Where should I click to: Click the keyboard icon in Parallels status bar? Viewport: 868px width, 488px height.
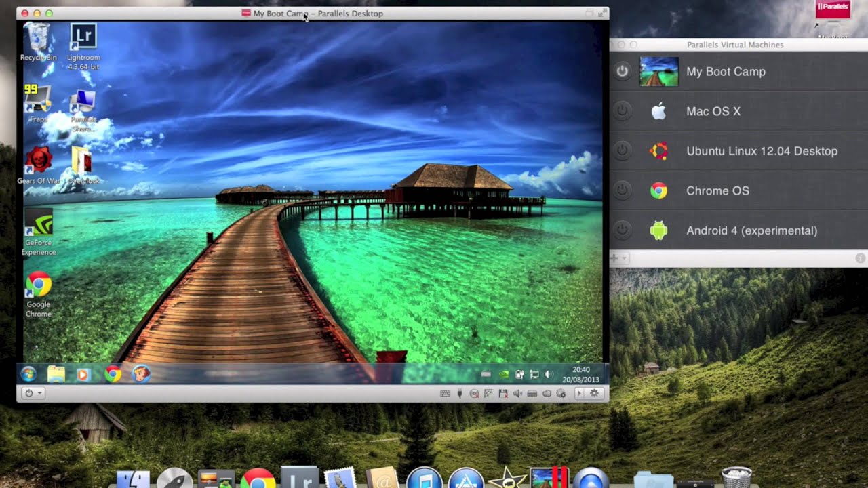pos(446,393)
